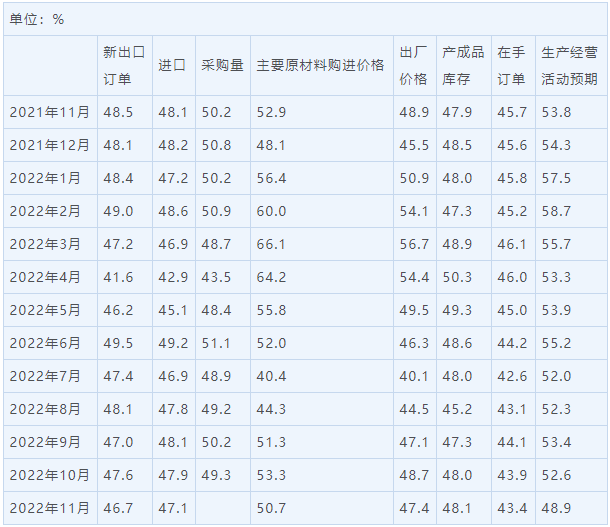610x527 pixels.
Task: Click 66.1 in the 2022年3月 row
Action: coord(271,245)
